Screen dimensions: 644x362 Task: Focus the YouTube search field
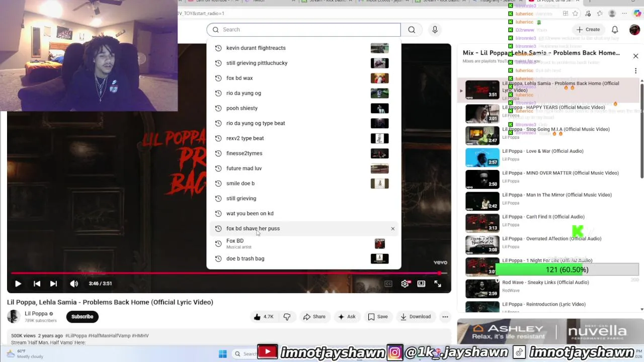[x=303, y=30]
